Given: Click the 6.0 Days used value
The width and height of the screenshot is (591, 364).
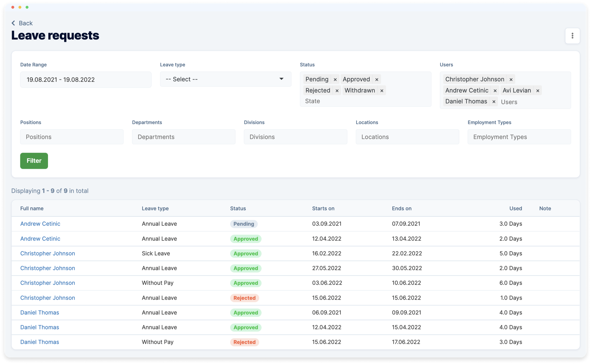Looking at the screenshot, I should [511, 283].
